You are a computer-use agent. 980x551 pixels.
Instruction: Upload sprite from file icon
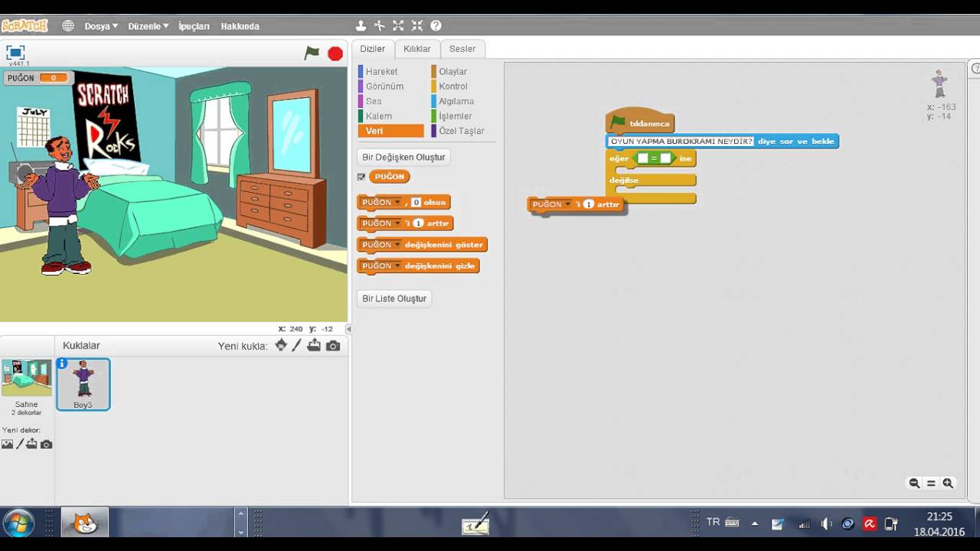[x=314, y=345]
